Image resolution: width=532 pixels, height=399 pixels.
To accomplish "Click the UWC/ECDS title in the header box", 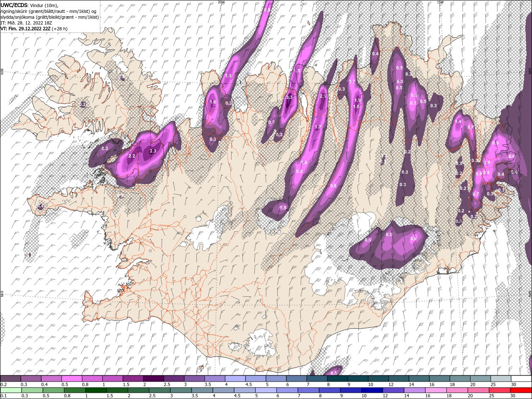I will 14,5.
